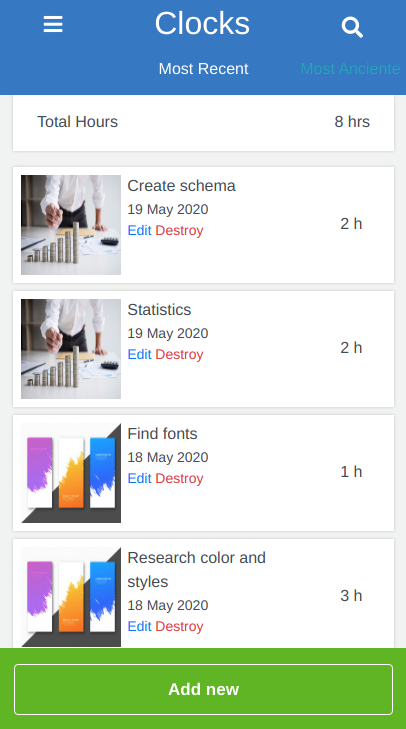Open the Find fonts banner thumbnail
Image resolution: width=406 pixels, height=729 pixels.
71,473
